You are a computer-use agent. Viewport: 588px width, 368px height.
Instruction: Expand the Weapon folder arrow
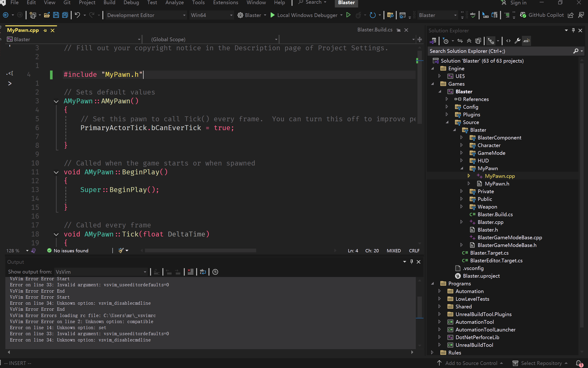tap(461, 207)
